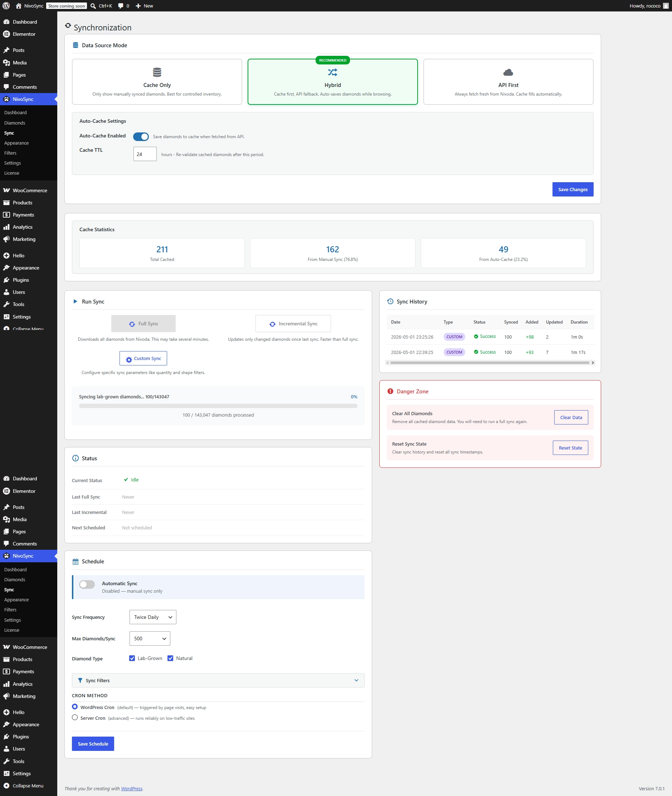Click the sync icon beside Synchronization heading
This screenshot has height=796, width=672.
[68, 25]
